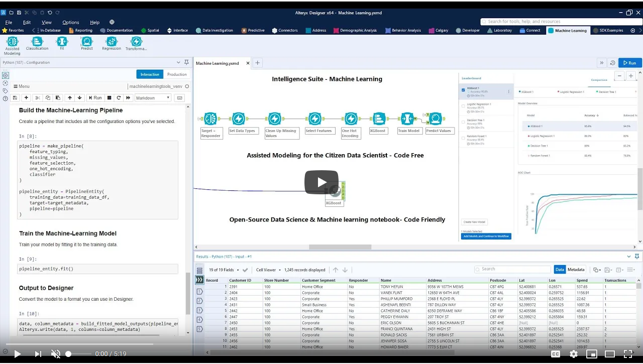Screen dimensions: 643x364
Task: Move notebook cell up
Action: click(69, 98)
